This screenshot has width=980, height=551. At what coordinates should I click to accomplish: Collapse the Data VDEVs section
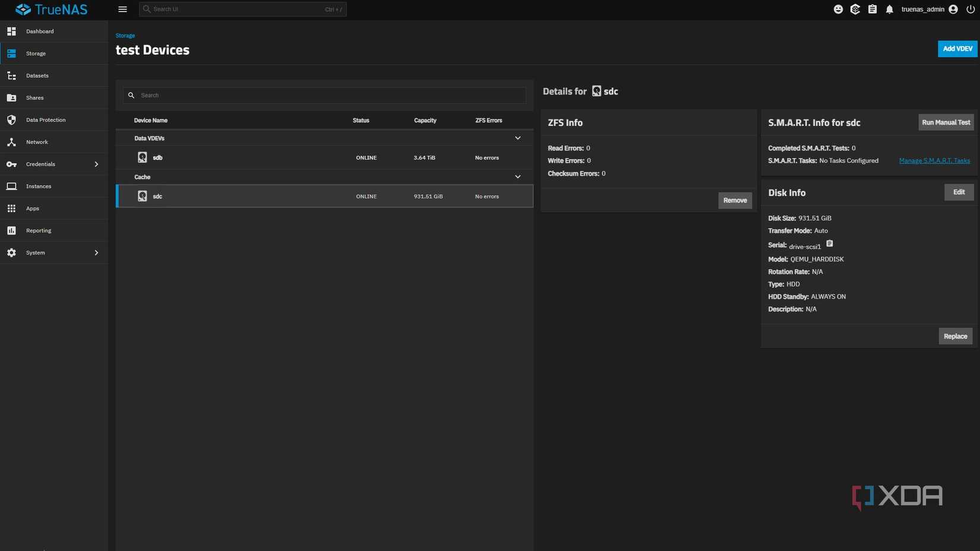coord(517,138)
